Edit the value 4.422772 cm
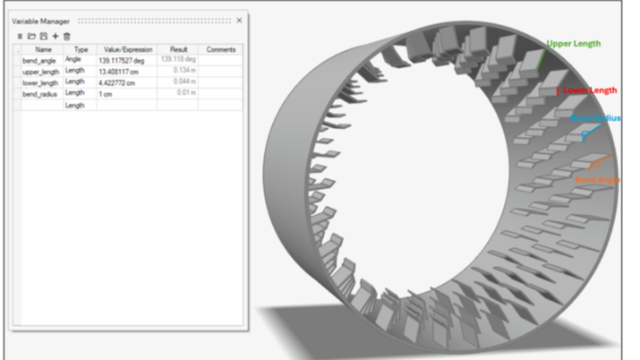Screen dimensions: 640x360 click(x=127, y=83)
